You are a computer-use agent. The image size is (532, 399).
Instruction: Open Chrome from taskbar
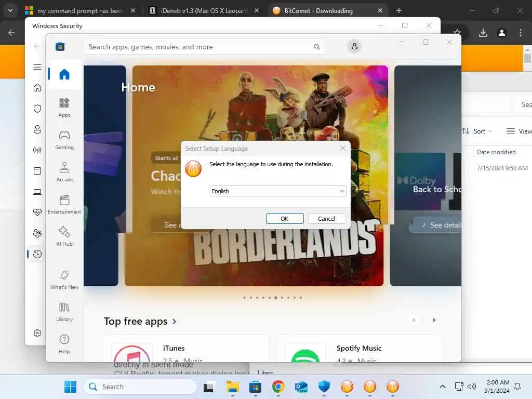tap(278, 387)
